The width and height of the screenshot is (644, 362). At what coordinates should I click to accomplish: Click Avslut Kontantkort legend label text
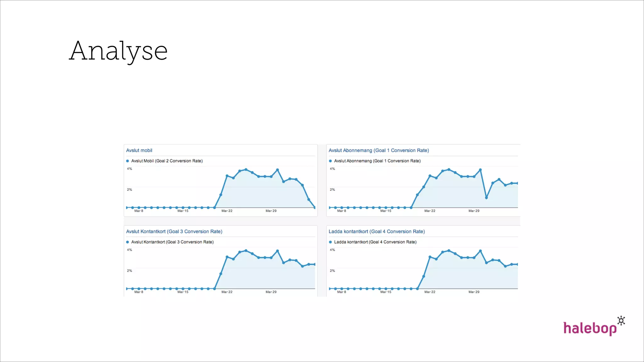(x=172, y=242)
